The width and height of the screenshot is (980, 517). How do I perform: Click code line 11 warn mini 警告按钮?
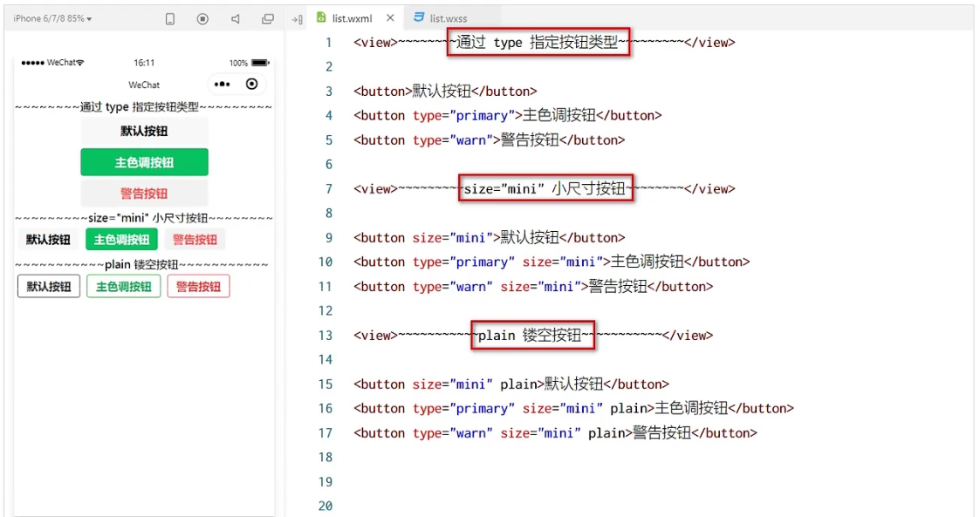(533, 287)
